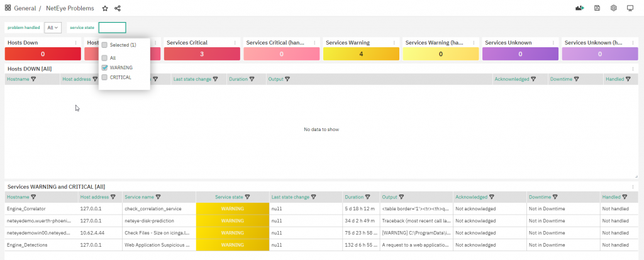Filter Output column in services table
Image resolution: width=644 pixels, height=260 pixels.
[401, 197]
